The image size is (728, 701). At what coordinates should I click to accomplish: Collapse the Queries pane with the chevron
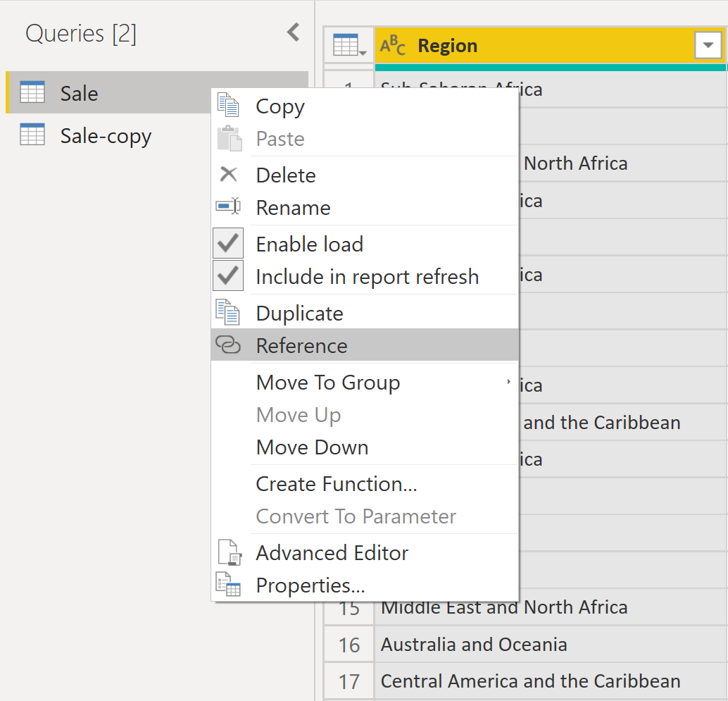[x=293, y=31]
